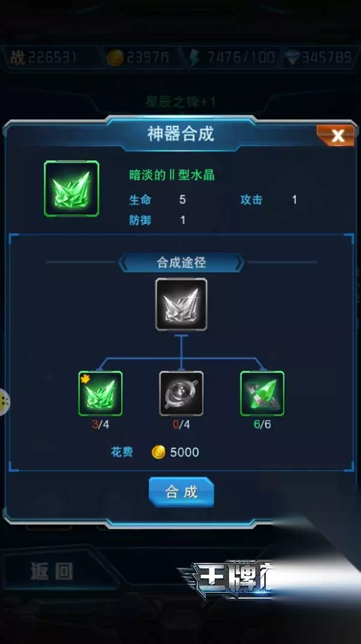The image size is (361, 644).
Task: Tap the lightning energy icon in top bar
Action: pyautogui.click(x=194, y=57)
